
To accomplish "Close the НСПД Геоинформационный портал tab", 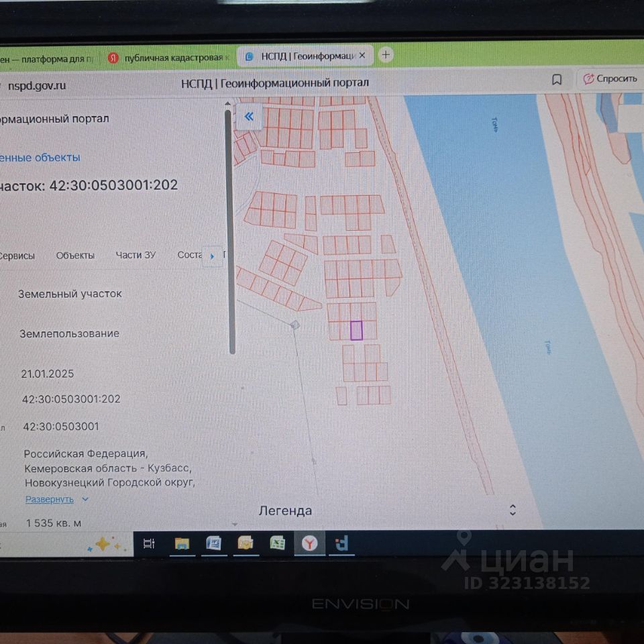I will [362, 56].
